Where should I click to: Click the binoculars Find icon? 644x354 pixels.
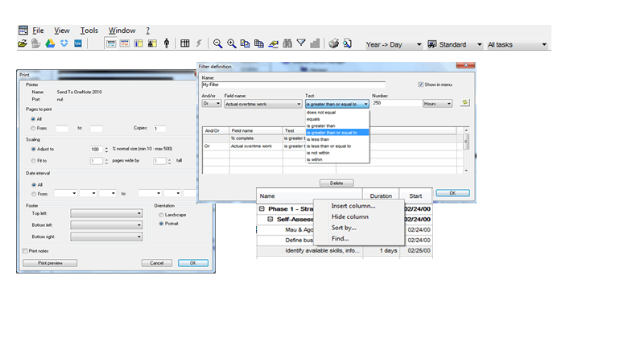(287, 43)
